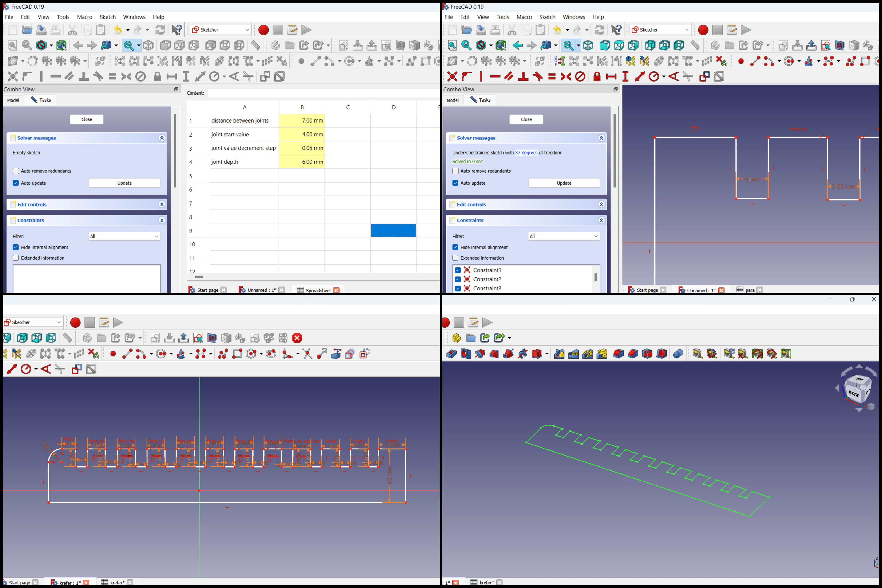Select the create circle tool
The width and height of the screenshot is (882, 588).
click(x=349, y=60)
